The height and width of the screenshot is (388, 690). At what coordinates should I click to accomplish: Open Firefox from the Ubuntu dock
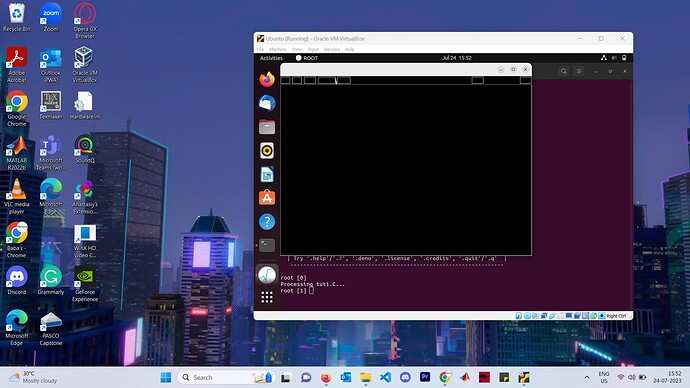[267, 80]
